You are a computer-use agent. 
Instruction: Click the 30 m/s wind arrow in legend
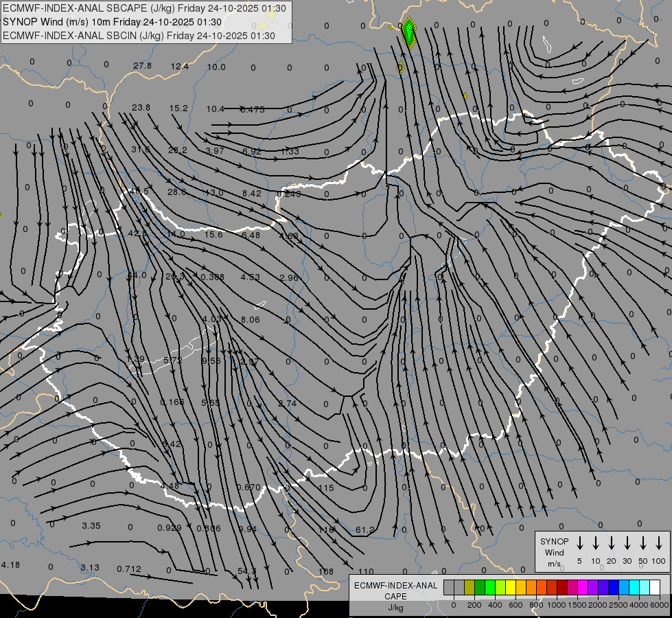[x=627, y=543]
